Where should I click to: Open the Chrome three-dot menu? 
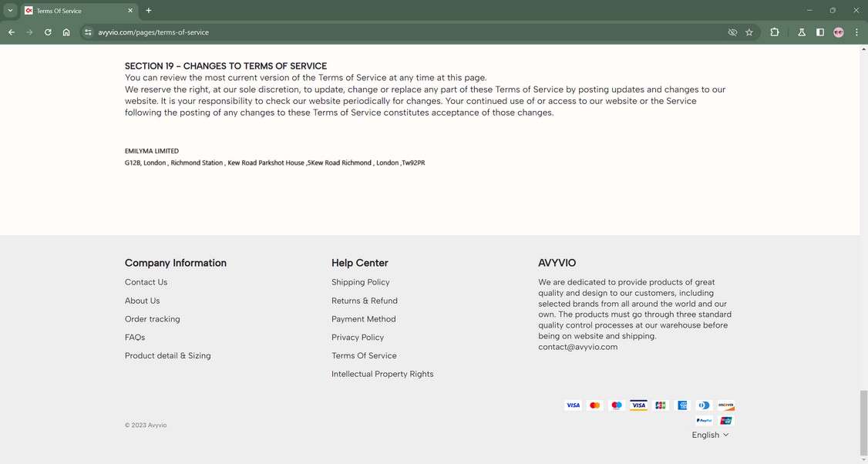pyautogui.click(x=856, y=32)
